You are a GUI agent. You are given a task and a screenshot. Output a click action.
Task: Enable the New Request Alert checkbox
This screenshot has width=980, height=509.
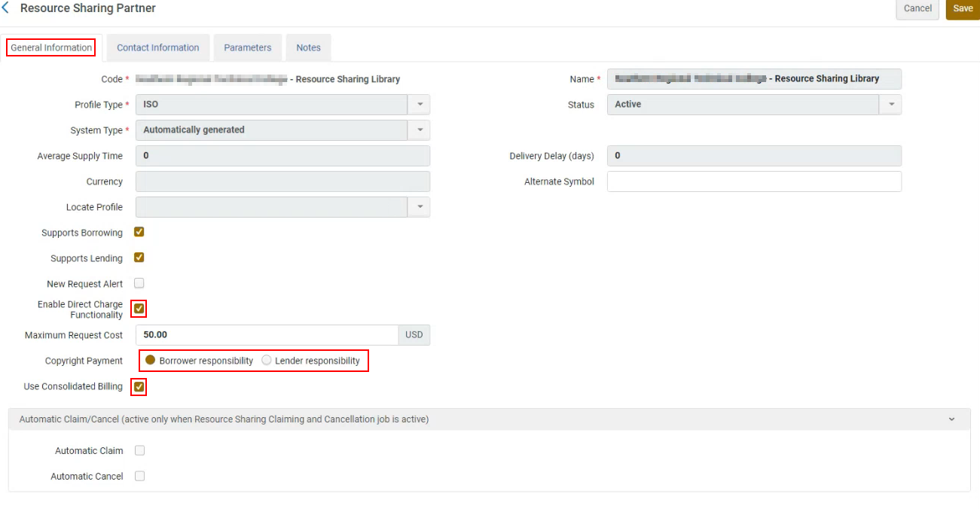139,283
